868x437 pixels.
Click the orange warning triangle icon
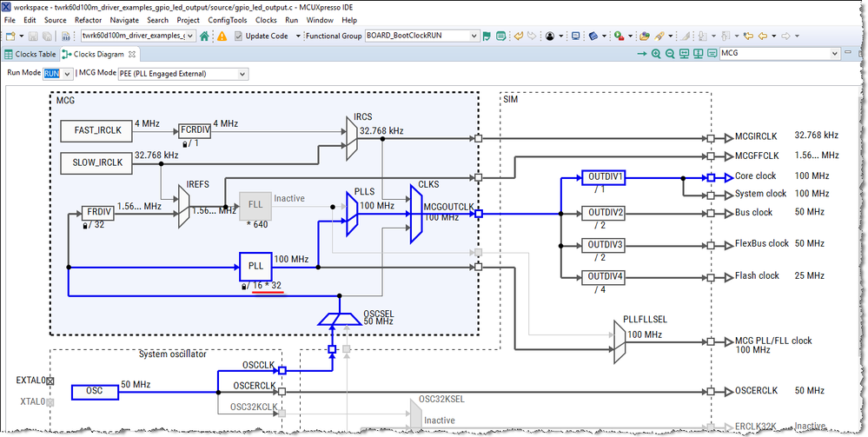[222, 36]
